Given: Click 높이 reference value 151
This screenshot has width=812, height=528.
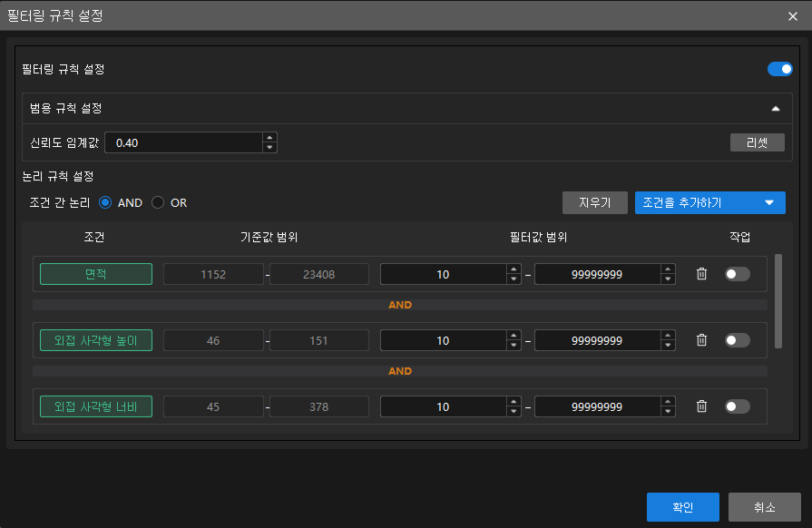Looking at the screenshot, I should pos(319,340).
